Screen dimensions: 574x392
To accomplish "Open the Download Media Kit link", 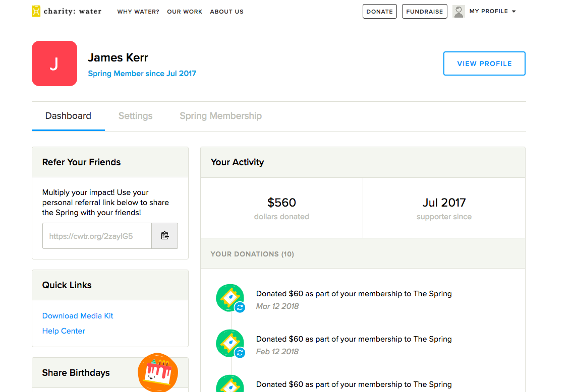I will 78,315.
